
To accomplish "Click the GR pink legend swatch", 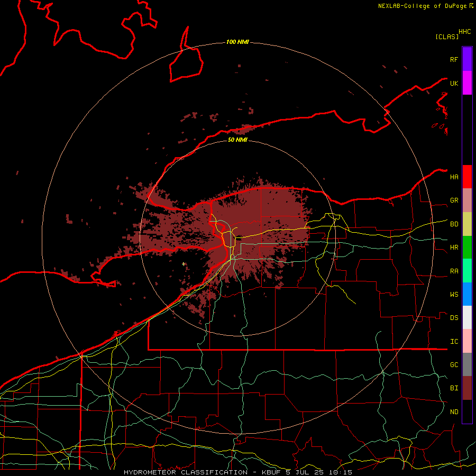I will (467, 200).
